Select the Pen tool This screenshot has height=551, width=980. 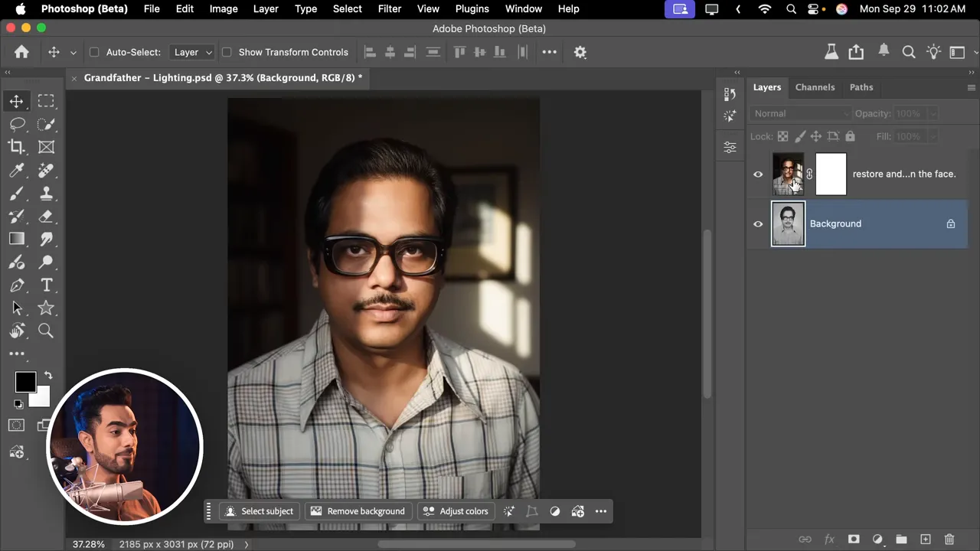17,285
